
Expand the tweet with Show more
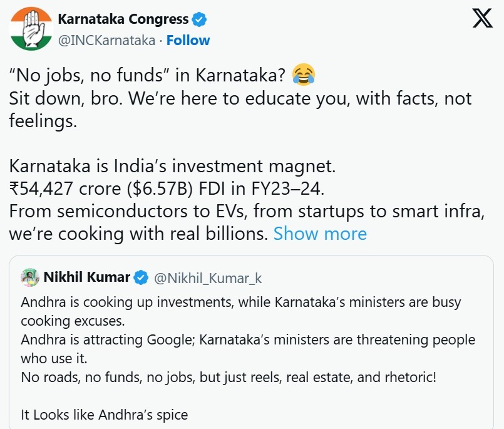point(320,234)
